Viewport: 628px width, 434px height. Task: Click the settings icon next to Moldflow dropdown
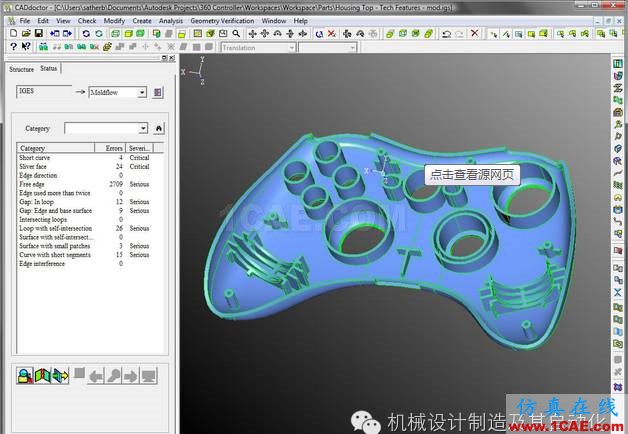pyautogui.click(x=158, y=92)
